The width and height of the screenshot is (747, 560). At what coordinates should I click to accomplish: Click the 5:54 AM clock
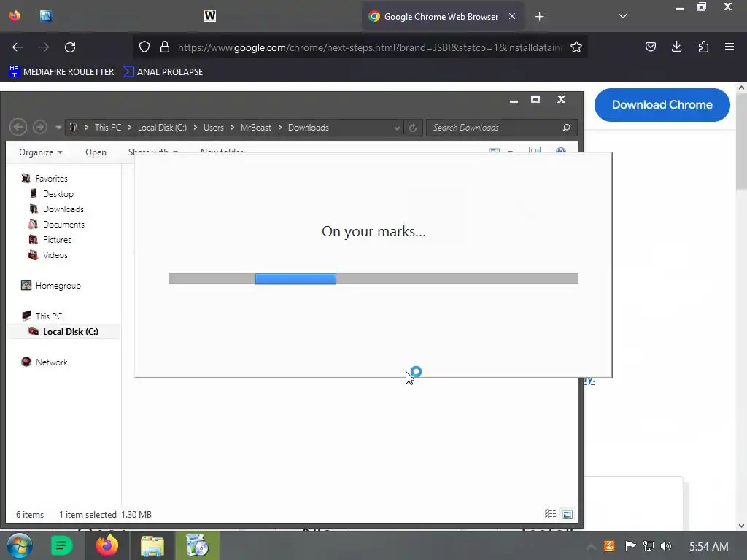(709, 547)
